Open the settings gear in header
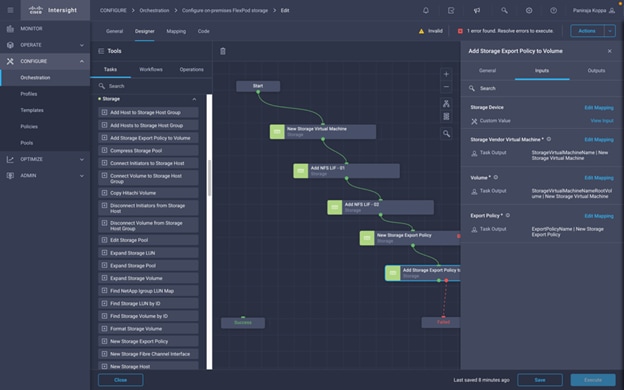The image size is (624, 390). pos(529,10)
